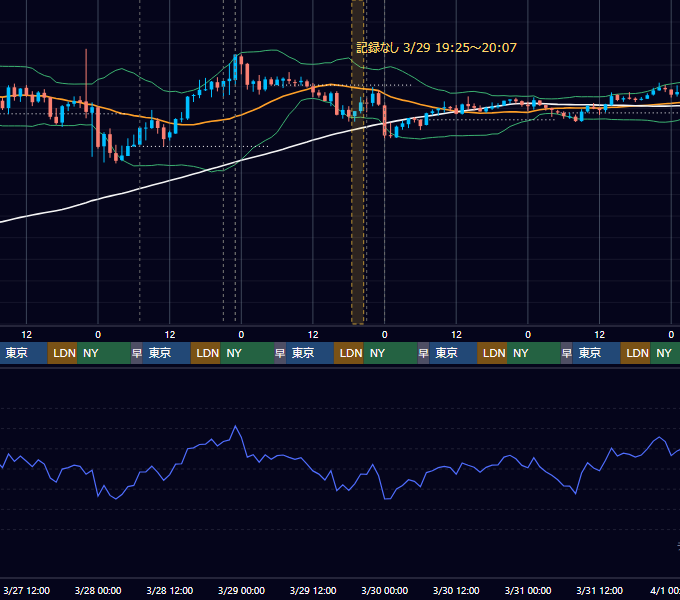Pick the 3/30 NY session block
The image size is (680, 600).
click(x=534, y=353)
